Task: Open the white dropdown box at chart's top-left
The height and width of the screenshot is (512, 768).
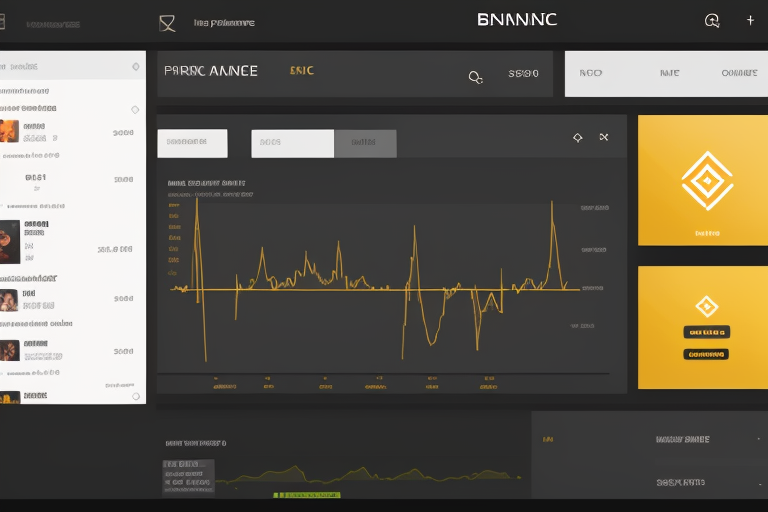Action: click(x=192, y=143)
